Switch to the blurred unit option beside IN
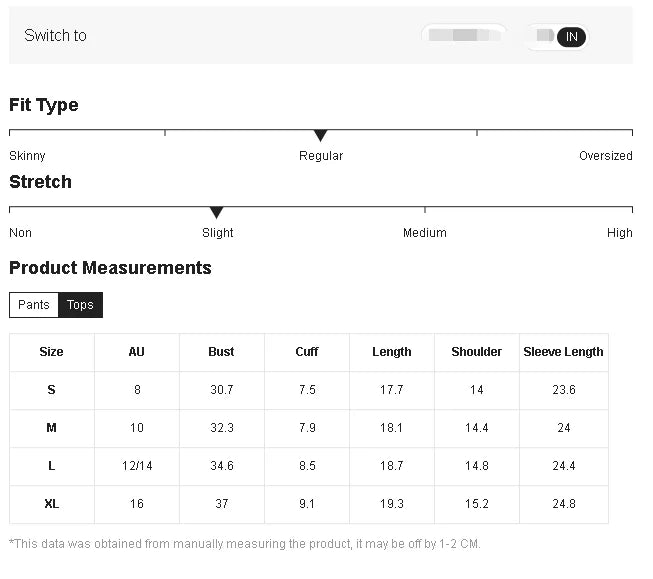Image resolution: width=653 pixels, height=579 pixels. pos(545,37)
